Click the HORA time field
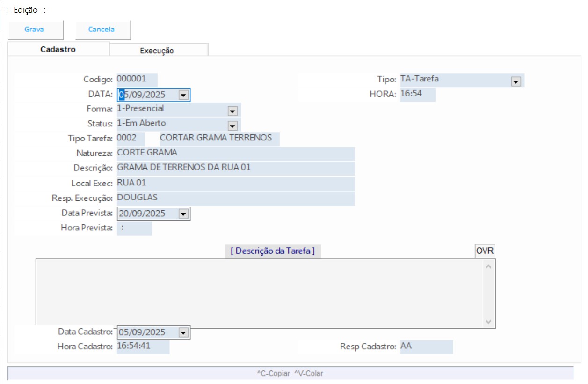The height and width of the screenshot is (384, 588). pos(417,94)
